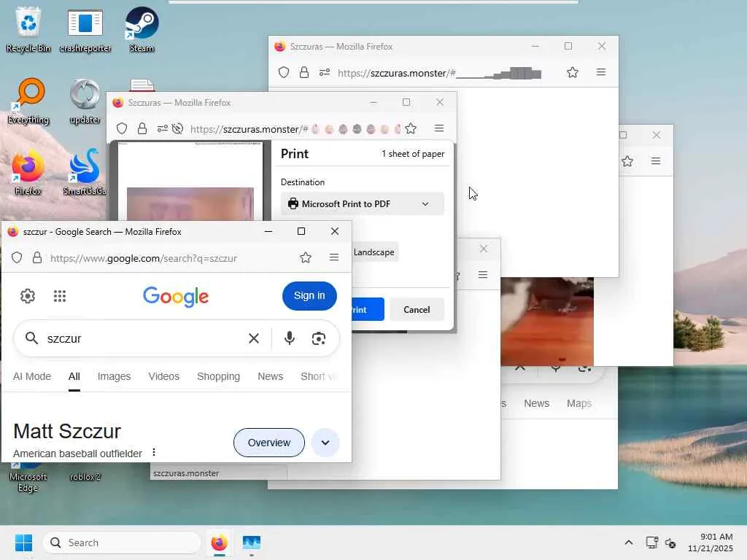Viewport: 747px width, 560px height.
Task: Select Landscape orientation in Print dialog
Action: pos(374,252)
